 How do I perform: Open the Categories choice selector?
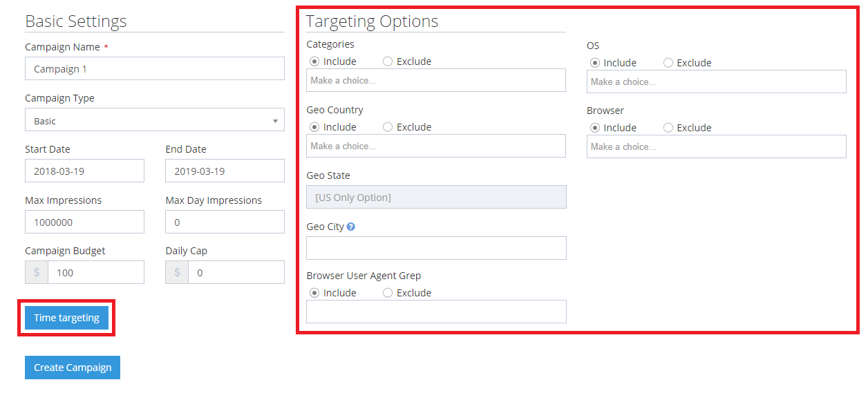click(436, 80)
